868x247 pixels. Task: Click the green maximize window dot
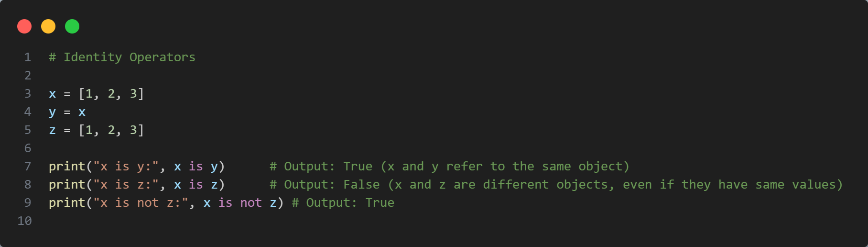[72, 26]
